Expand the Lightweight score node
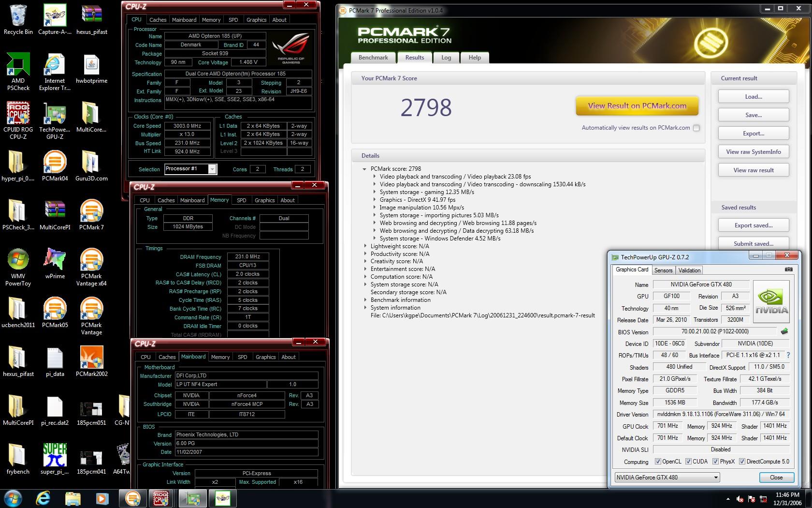The width and height of the screenshot is (812, 508). (x=365, y=246)
